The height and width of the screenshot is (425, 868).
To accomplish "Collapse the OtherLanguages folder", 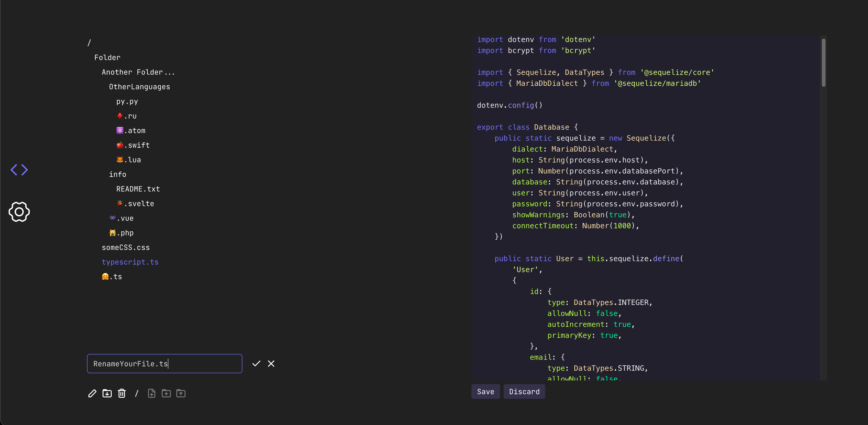I will tap(140, 87).
